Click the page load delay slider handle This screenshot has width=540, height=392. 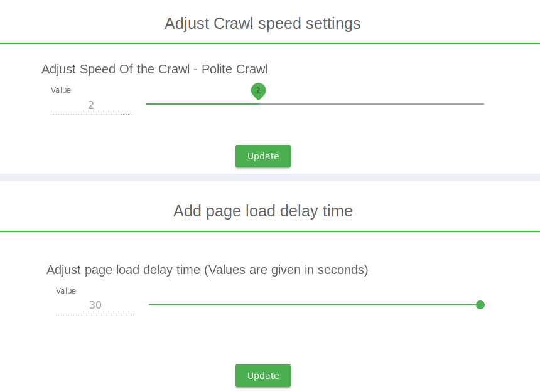tap(480, 305)
